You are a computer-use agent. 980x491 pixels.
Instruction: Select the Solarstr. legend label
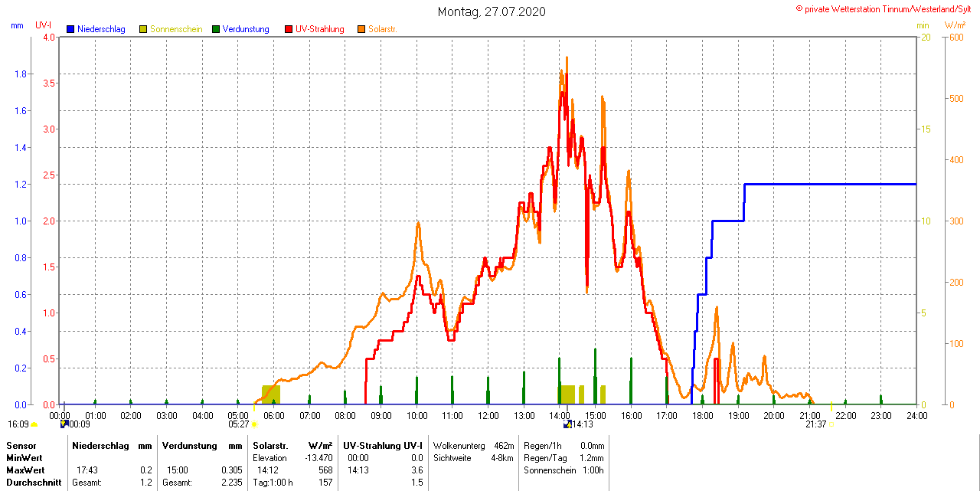pos(382,29)
